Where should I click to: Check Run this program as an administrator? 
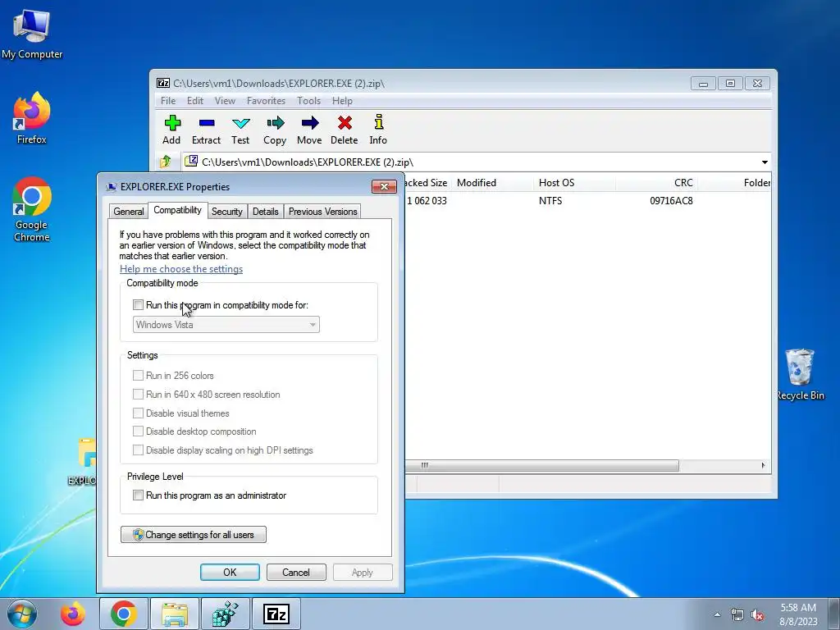[x=138, y=495]
